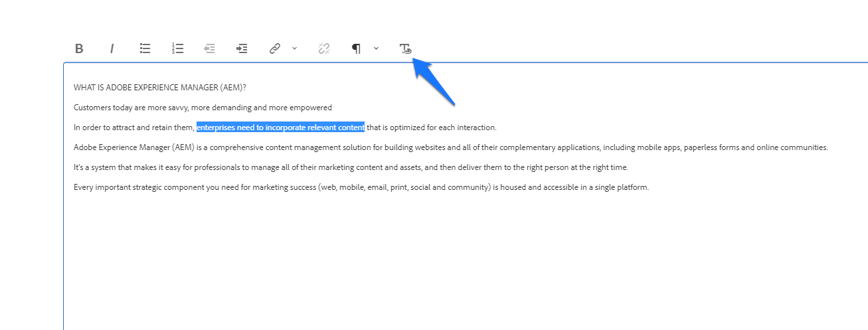Click the paragraph starting 'Adobe Experience Manager (AEM) is a comprehensive'

pyautogui.click(x=451, y=147)
